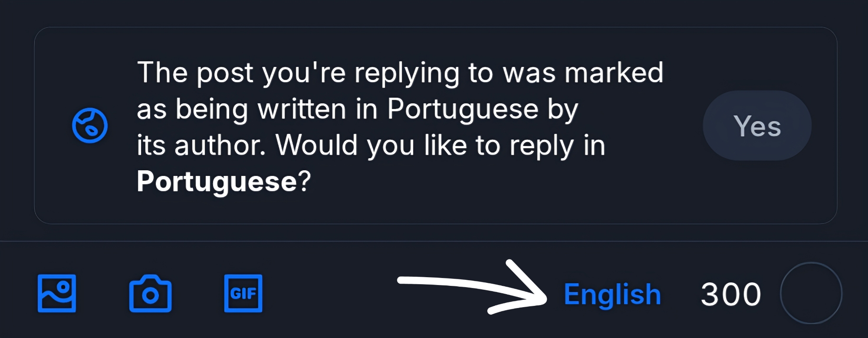Click the 300 remaining characters counter
This screenshot has width=868, height=338.
click(731, 294)
